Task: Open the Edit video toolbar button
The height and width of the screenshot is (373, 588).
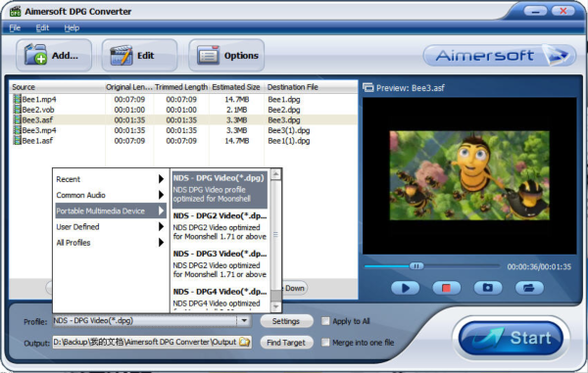Action: (x=139, y=56)
